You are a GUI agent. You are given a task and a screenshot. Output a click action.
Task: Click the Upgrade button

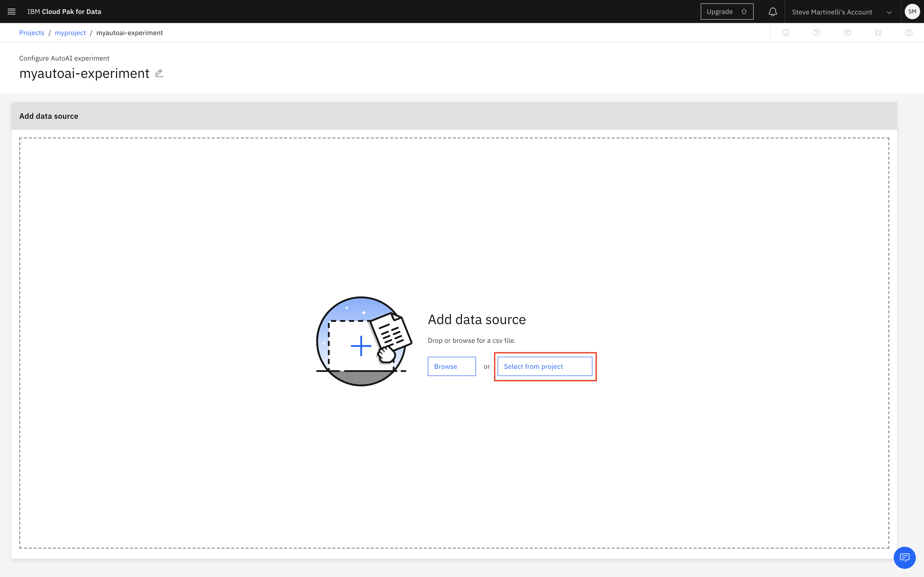click(x=727, y=12)
